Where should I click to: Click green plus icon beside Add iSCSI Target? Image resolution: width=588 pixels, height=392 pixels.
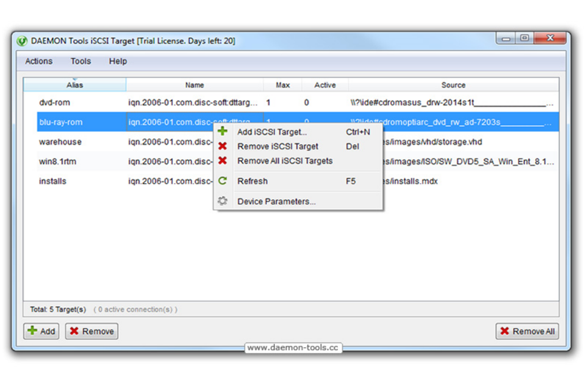coord(223,132)
